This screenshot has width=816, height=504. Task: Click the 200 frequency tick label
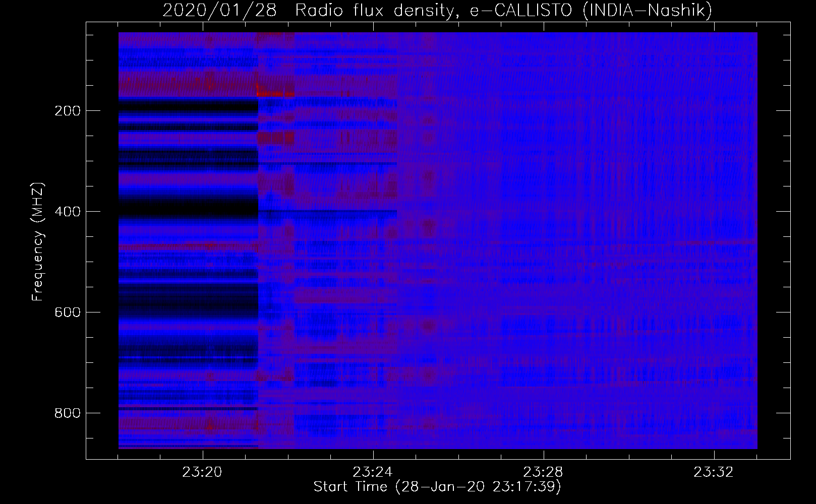(x=68, y=111)
